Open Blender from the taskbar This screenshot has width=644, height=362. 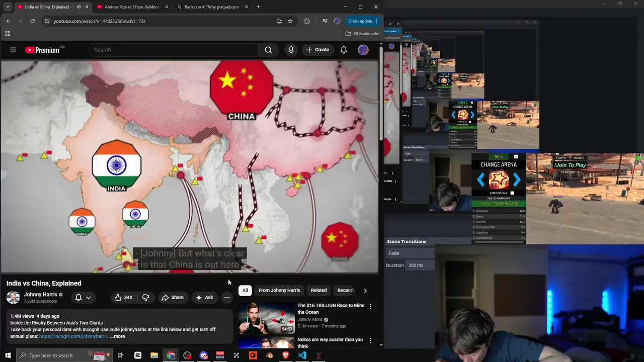(269, 355)
